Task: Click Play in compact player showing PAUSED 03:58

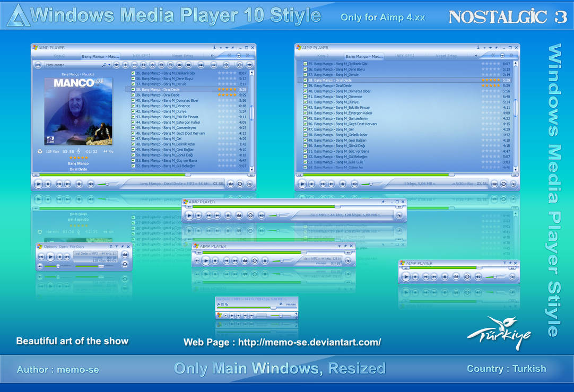Action: click(206, 260)
